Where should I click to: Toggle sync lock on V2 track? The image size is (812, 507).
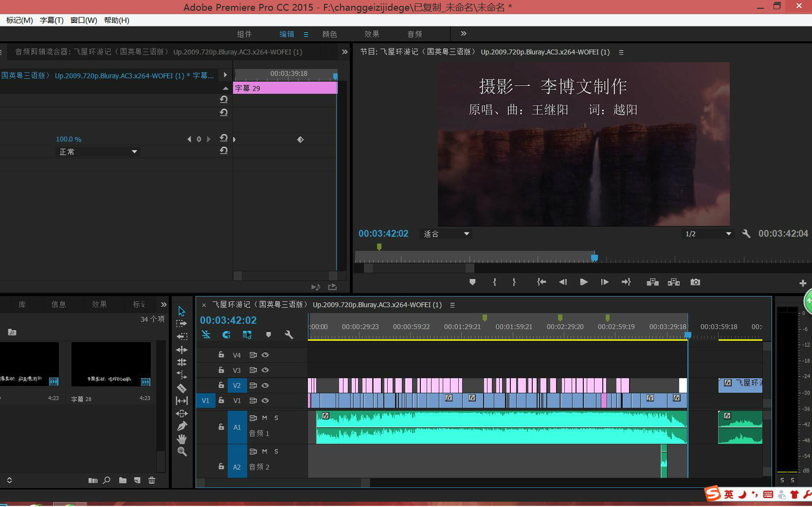coord(253,385)
